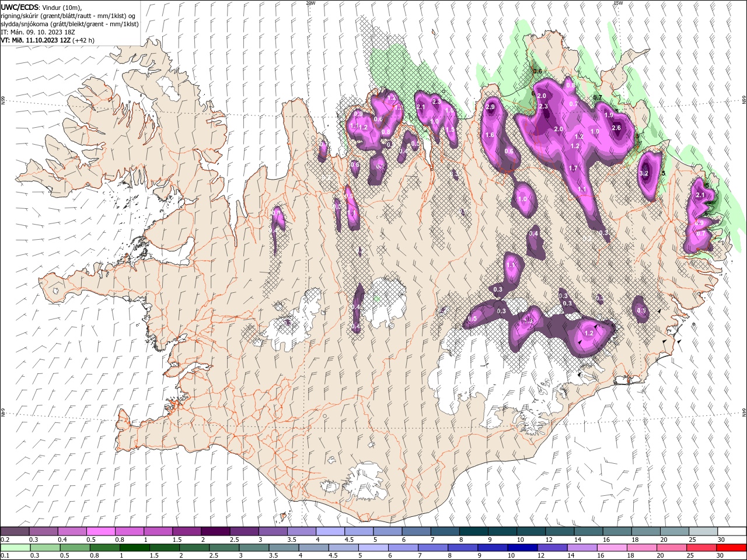Click the deep blue rain swatch between 10 and 12

[522, 548]
